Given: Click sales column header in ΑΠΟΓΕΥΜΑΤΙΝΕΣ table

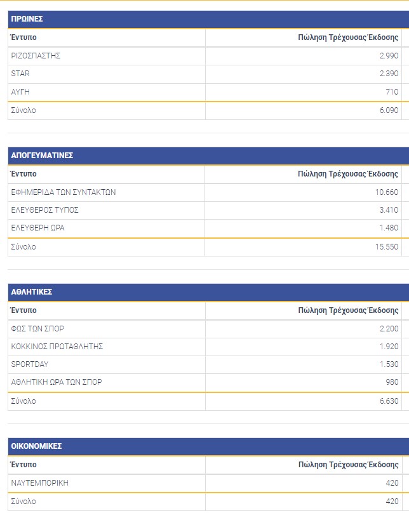Looking at the screenshot, I should [x=348, y=174].
